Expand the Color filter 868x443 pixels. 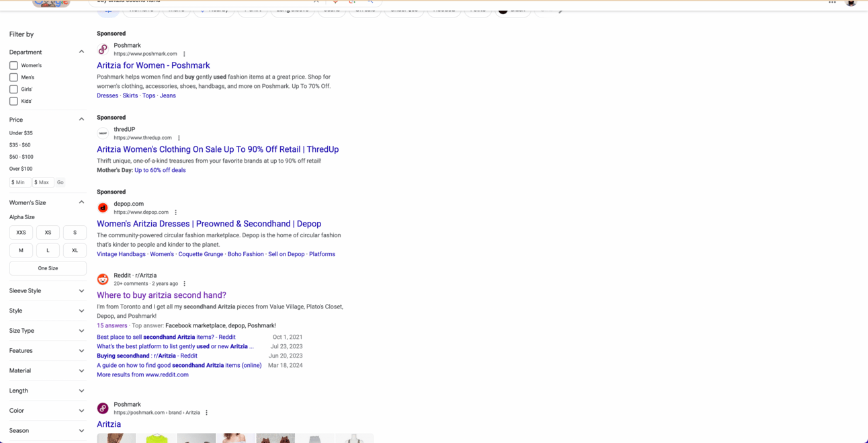[x=81, y=411]
